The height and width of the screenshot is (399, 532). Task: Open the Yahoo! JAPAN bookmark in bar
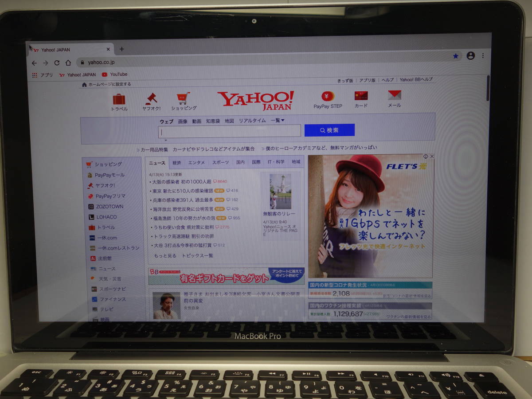click(x=77, y=75)
